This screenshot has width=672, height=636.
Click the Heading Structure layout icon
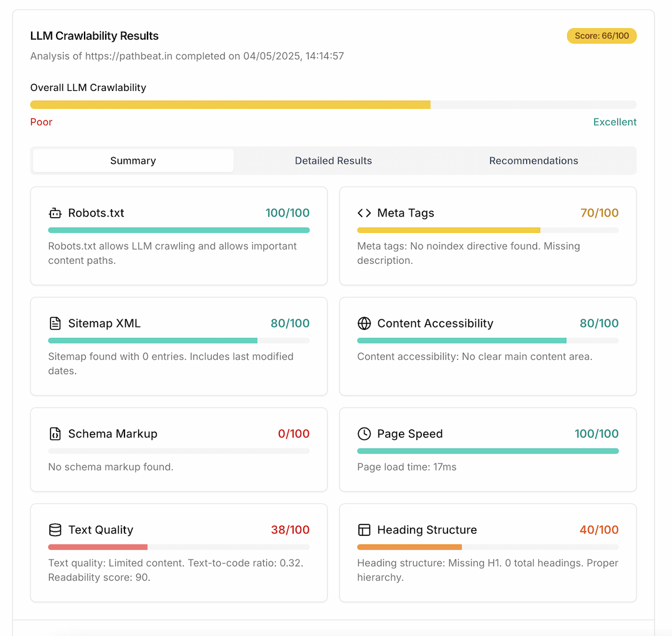[364, 530]
